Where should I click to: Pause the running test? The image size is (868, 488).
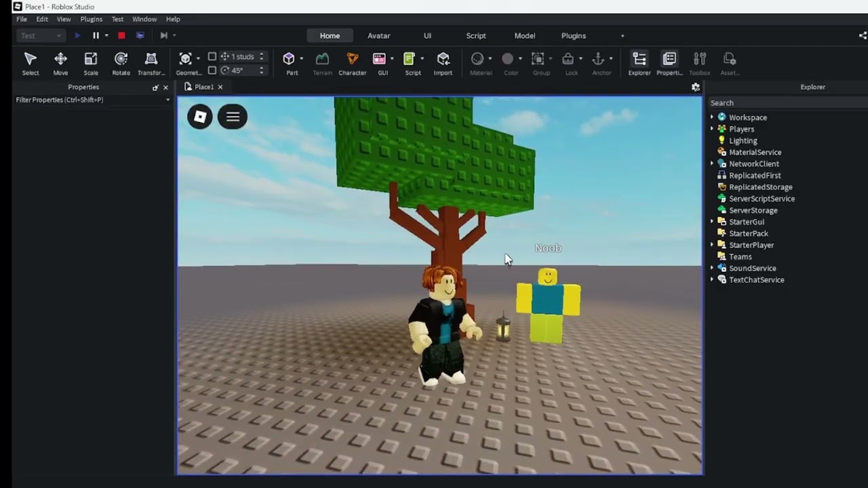coord(96,35)
